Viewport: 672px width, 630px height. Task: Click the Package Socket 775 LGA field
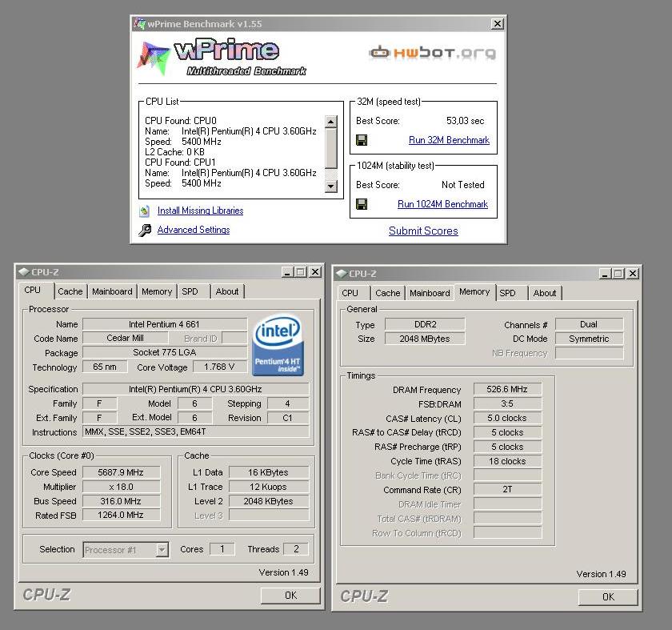pos(165,352)
